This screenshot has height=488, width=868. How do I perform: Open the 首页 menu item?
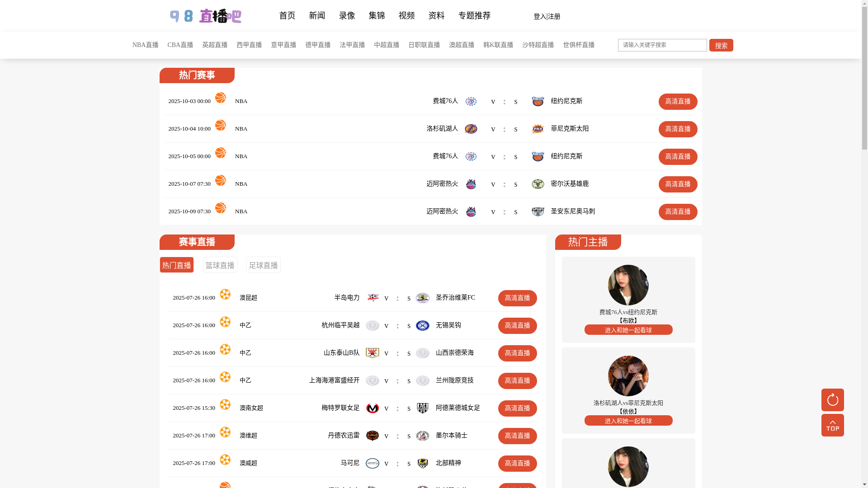[x=287, y=16]
